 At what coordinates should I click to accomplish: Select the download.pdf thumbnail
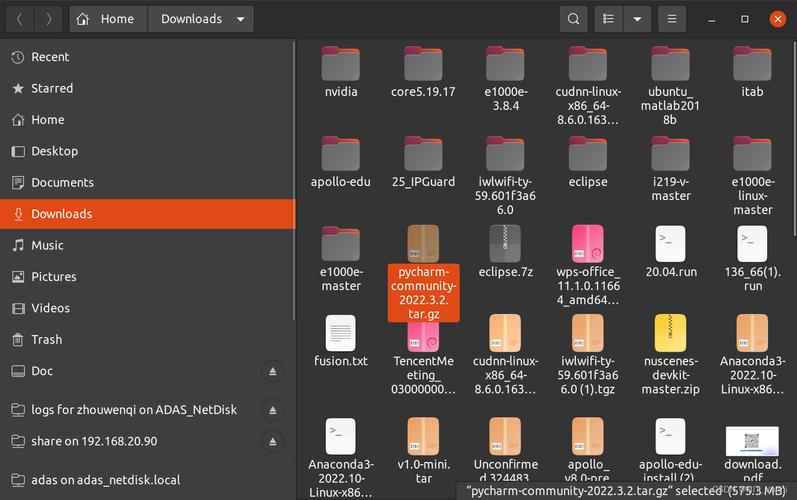(x=752, y=441)
